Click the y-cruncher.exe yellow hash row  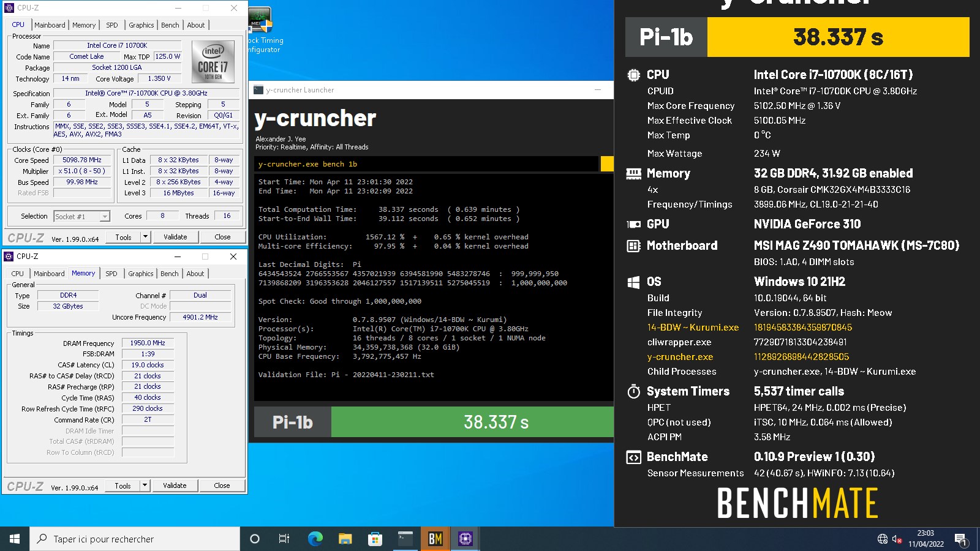(x=748, y=357)
